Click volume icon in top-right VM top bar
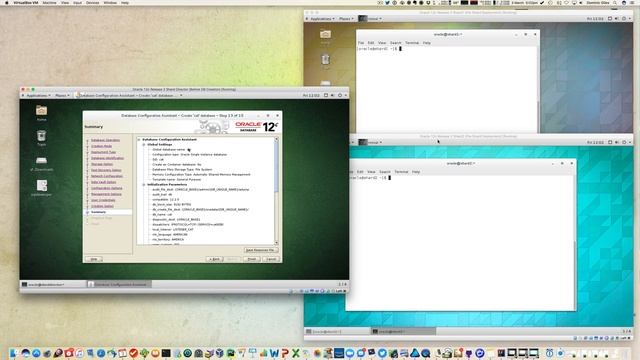 tap(617, 19)
